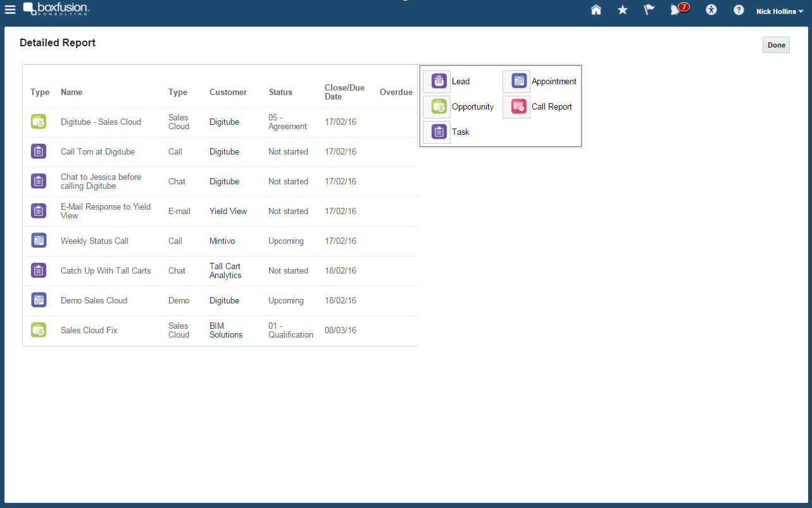
Task: Click opportunity icon for Digitube - Sales Cloud
Action: tap(39, 122)
